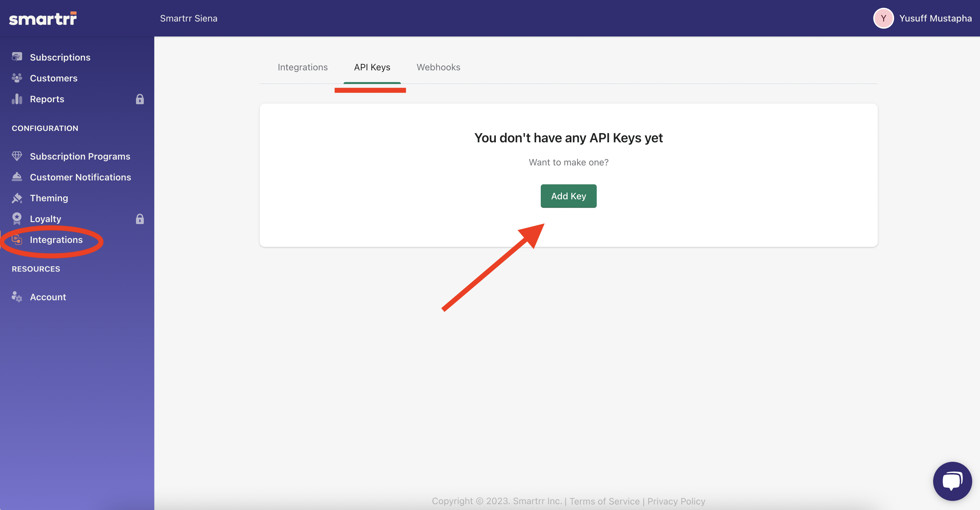Click the Smartrr logo
Viewport: 980px width, 510px height.
(x=43, y=18)
